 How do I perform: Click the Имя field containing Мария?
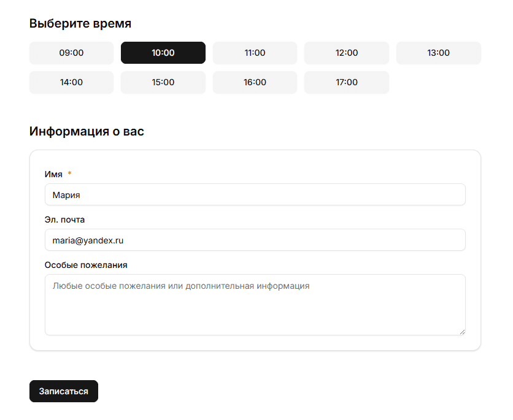click(255, 194)
